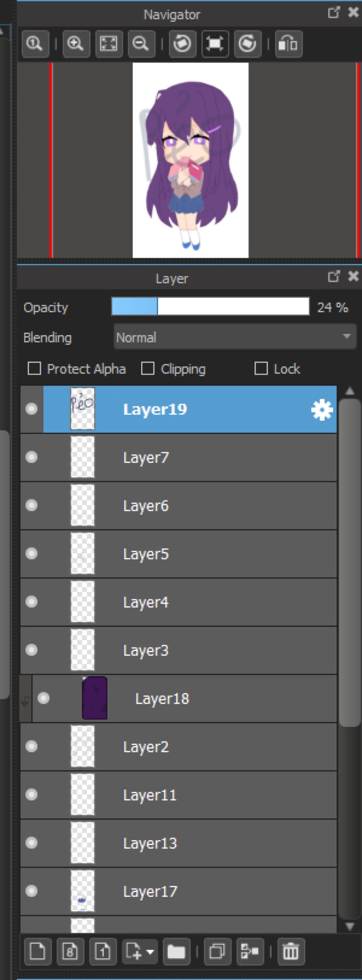Click the Zoom Out magnifier icon
Image resolution: width=362 pixels, height=980 pixels.
141,44
